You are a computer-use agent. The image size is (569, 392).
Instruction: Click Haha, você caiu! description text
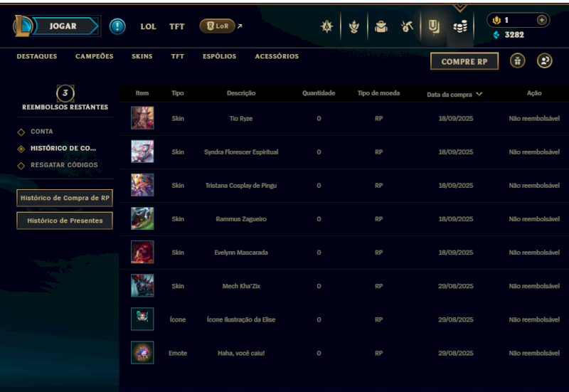pyautogui.click(x=241, y=353)
